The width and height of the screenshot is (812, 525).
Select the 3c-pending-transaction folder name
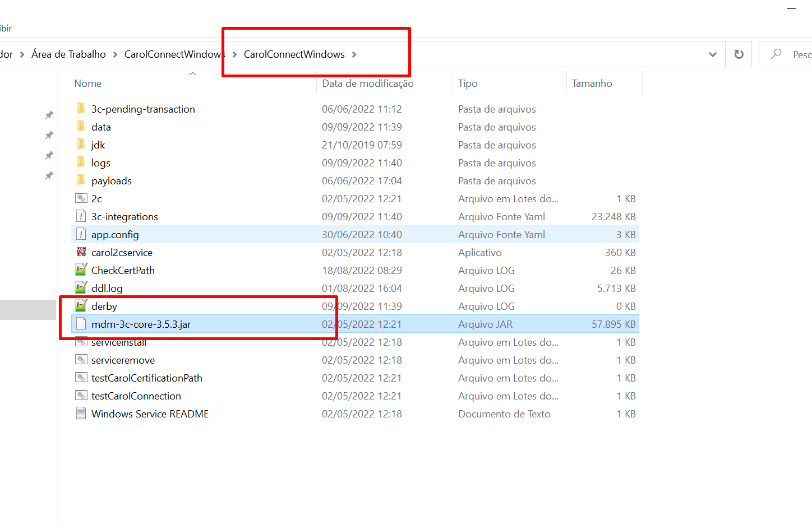click(x=144, y=109)
